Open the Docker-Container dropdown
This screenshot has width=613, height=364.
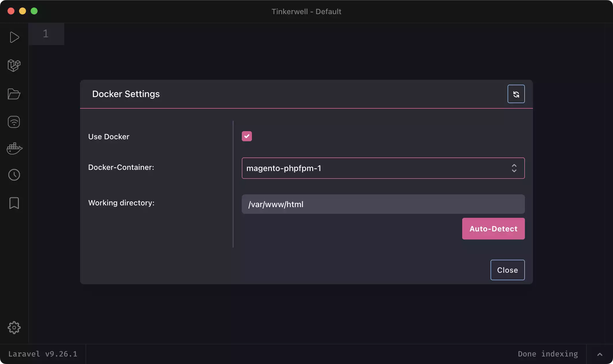(x=376, y=168)
